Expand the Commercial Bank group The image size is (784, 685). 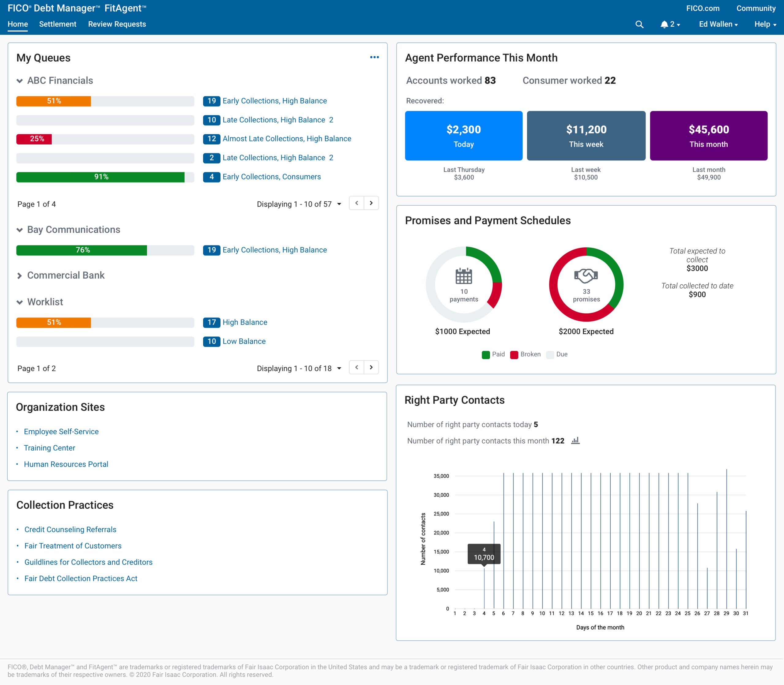(20, 275)
